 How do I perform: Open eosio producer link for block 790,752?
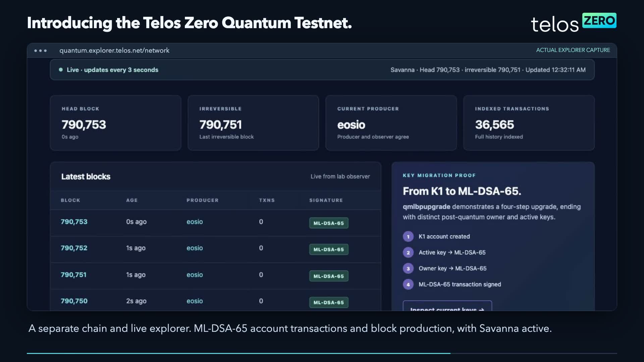pos(195,248)
